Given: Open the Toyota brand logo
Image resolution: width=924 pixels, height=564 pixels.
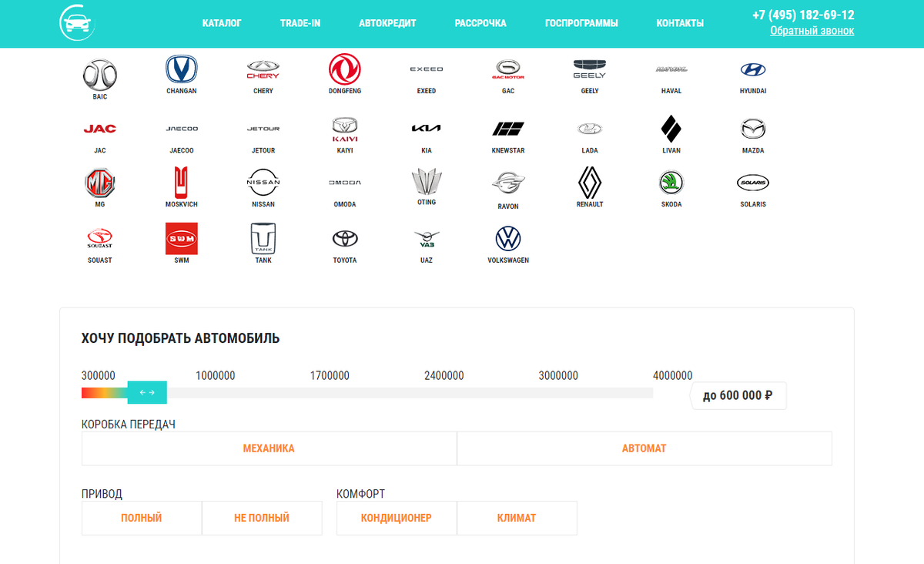Looking at the screenshot, I should click(345, 238).
